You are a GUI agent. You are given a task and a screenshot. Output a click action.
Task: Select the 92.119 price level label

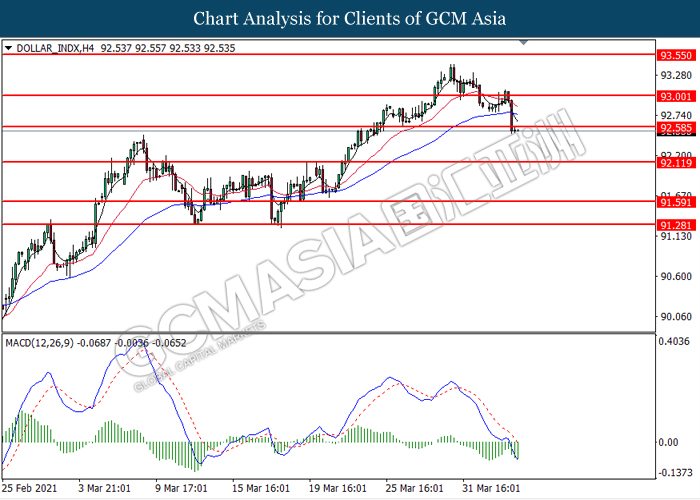[x=676, y=163]
